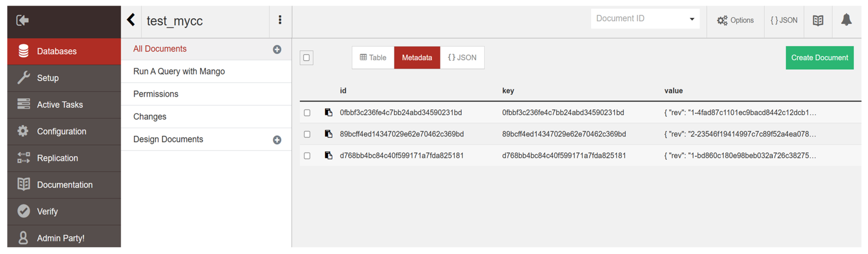Select the checkbox for document 0fbbf3c2
The height and width of the screenshot is (254, 868).
point(307,113)
